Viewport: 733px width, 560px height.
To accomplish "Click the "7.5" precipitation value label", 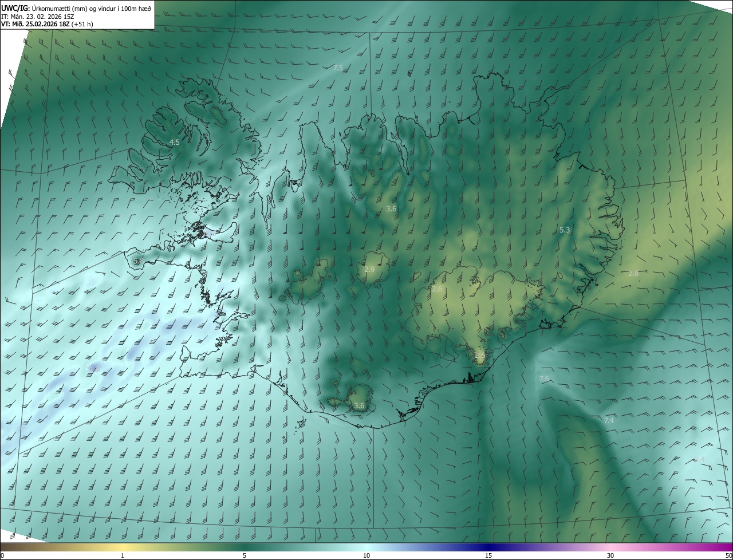I will point(338,68).
